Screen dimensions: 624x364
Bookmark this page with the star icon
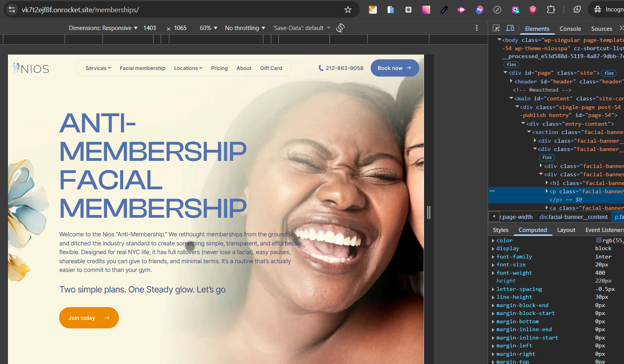point(348,9)
